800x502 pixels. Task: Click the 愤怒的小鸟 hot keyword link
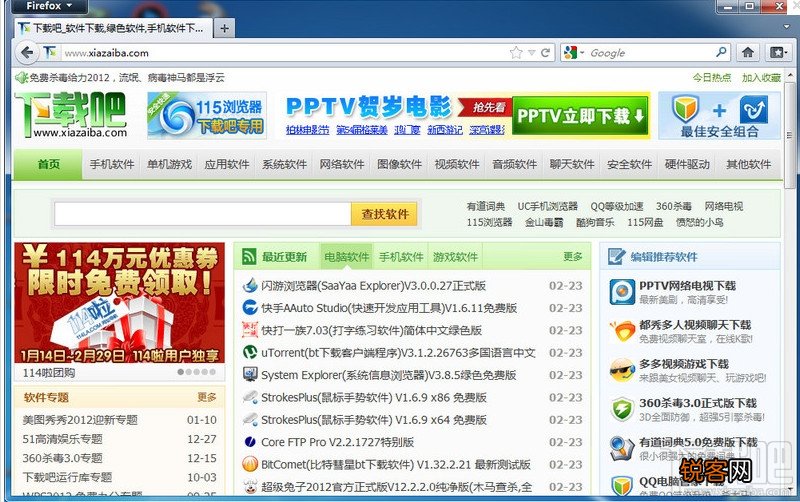click(699, 222)
